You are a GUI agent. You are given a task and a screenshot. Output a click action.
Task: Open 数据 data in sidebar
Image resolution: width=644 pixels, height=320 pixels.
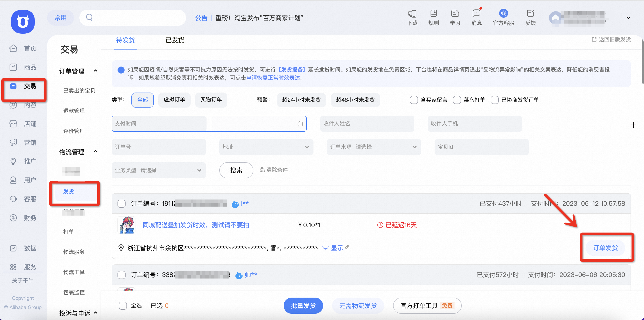tap(23, 248)
